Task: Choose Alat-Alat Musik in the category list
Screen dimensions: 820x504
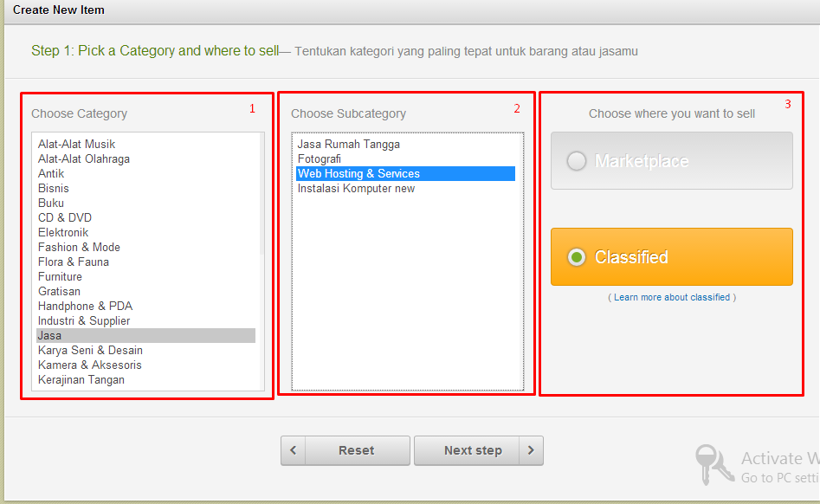Action: click(76, 144)
